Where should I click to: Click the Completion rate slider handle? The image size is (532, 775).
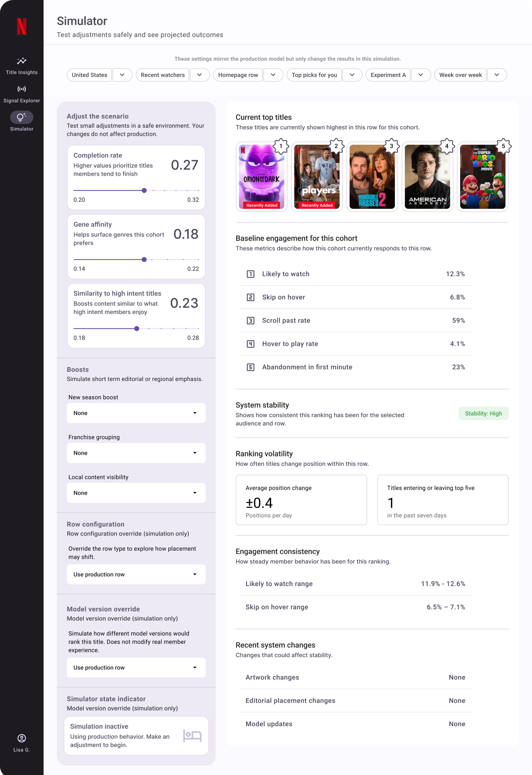pos(144,190)
